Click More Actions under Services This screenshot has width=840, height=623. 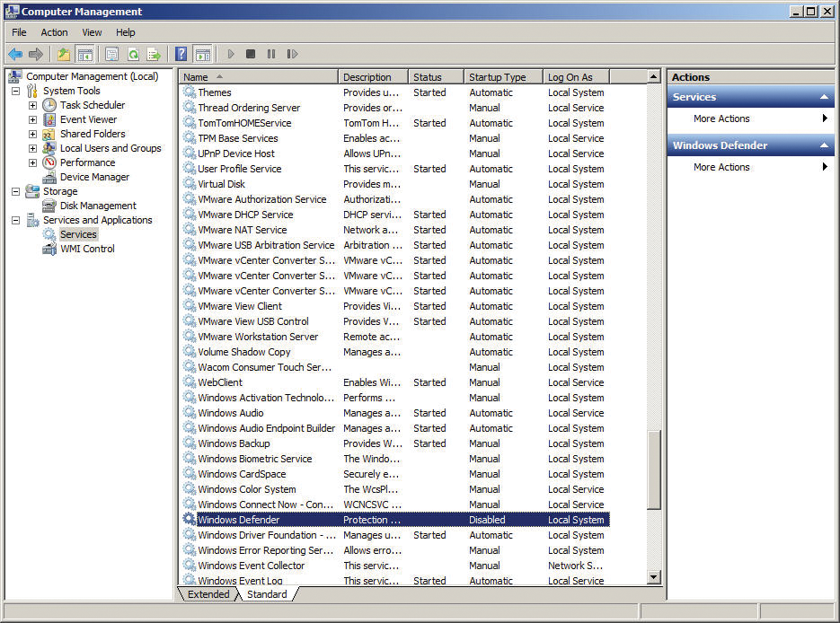point(721,118)
